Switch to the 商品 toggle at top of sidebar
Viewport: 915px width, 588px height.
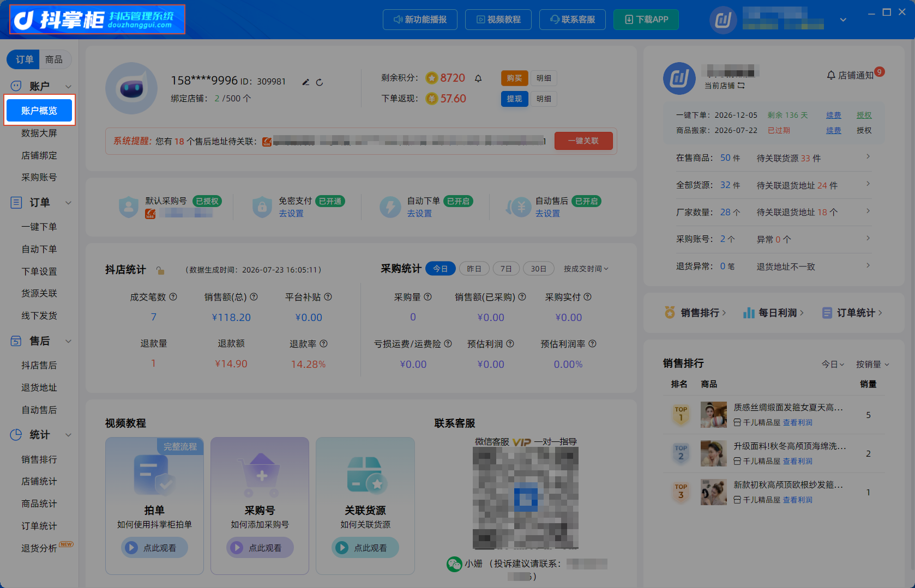pyautogui.click(x=55, y=59)
